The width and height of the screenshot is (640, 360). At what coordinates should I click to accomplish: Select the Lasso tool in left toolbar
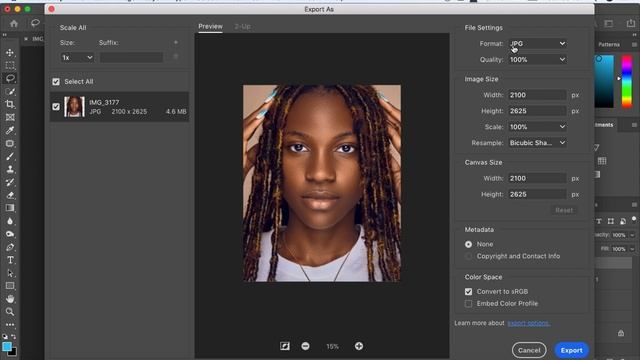coord(10,78)
